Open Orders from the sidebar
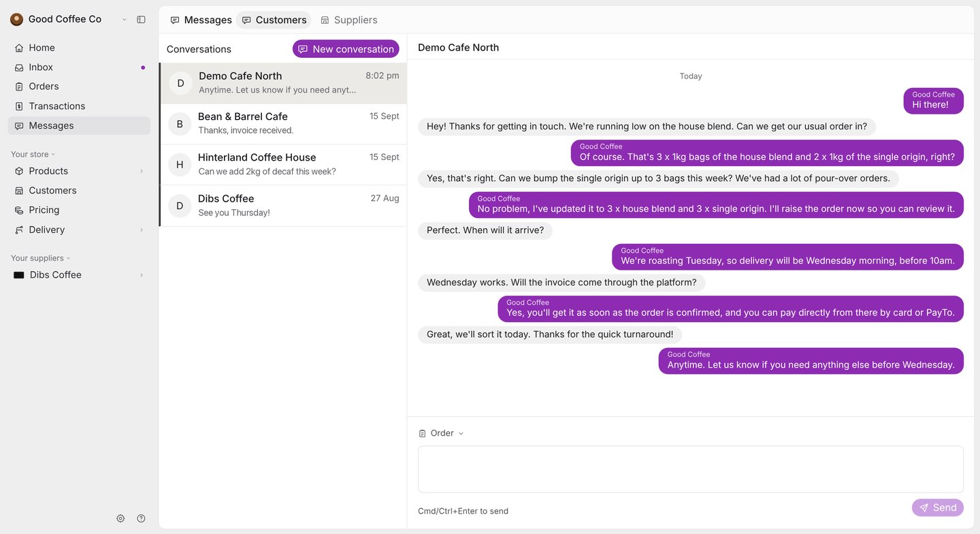 tap(79, 87)
